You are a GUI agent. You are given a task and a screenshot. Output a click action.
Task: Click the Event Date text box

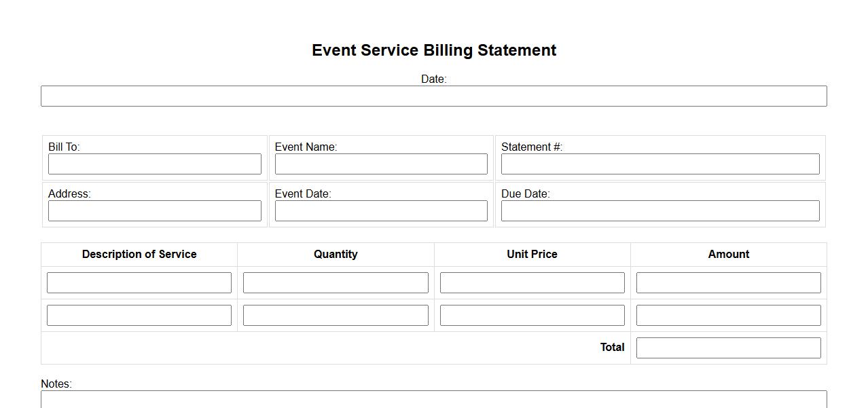pyautogui.click(x=381, y=211)
